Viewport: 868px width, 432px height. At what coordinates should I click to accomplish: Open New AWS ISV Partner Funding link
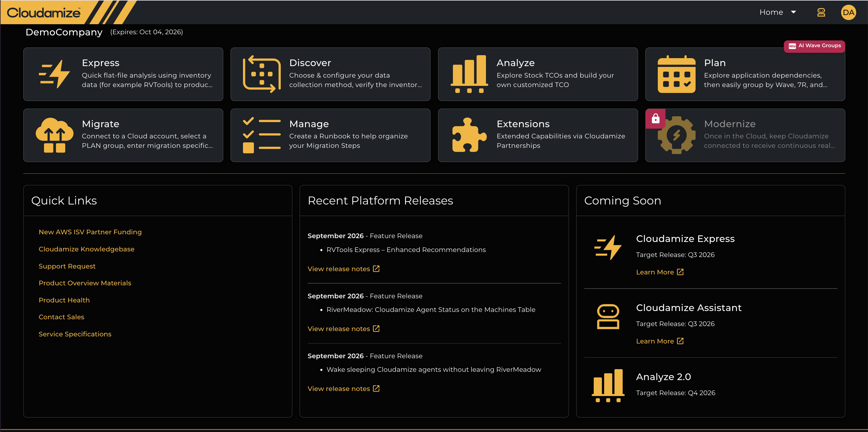[90, 232]
